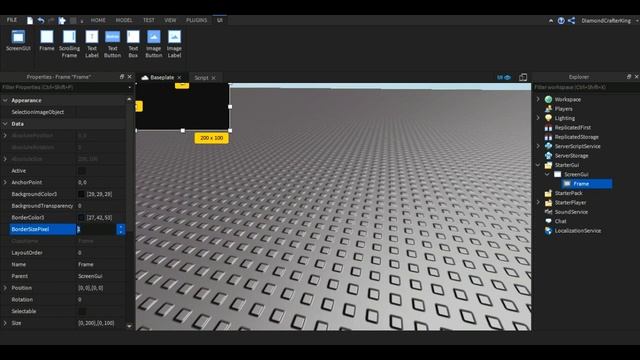Image resolution: width=640 pixels, height=360 pixels.
Task: Click the BorderSizePixel stepper arrows
Action: 121,229
